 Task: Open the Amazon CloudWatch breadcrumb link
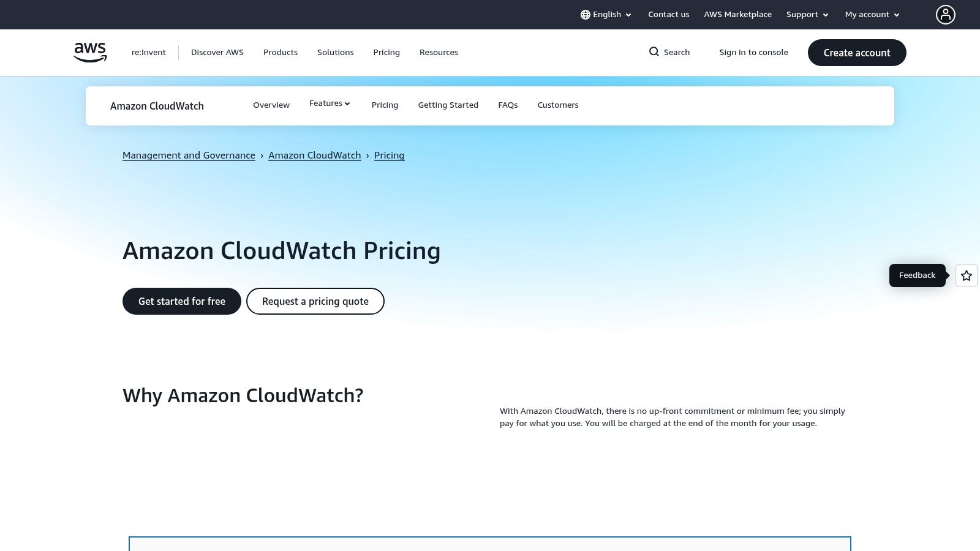[314, 156]
